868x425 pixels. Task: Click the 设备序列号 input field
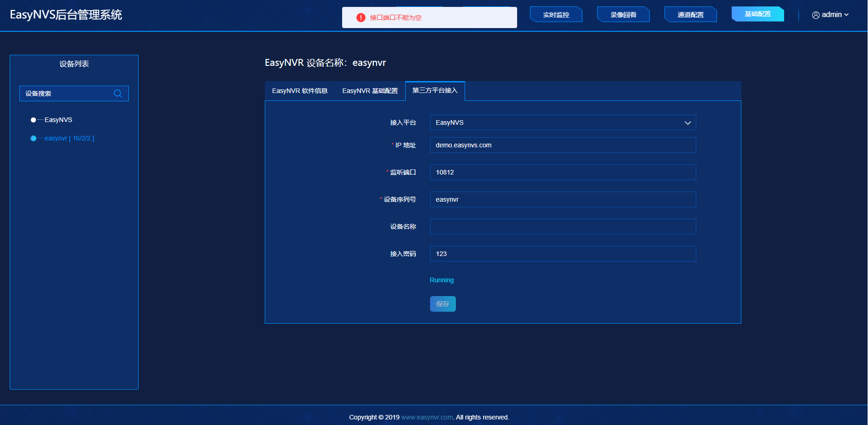563,199
